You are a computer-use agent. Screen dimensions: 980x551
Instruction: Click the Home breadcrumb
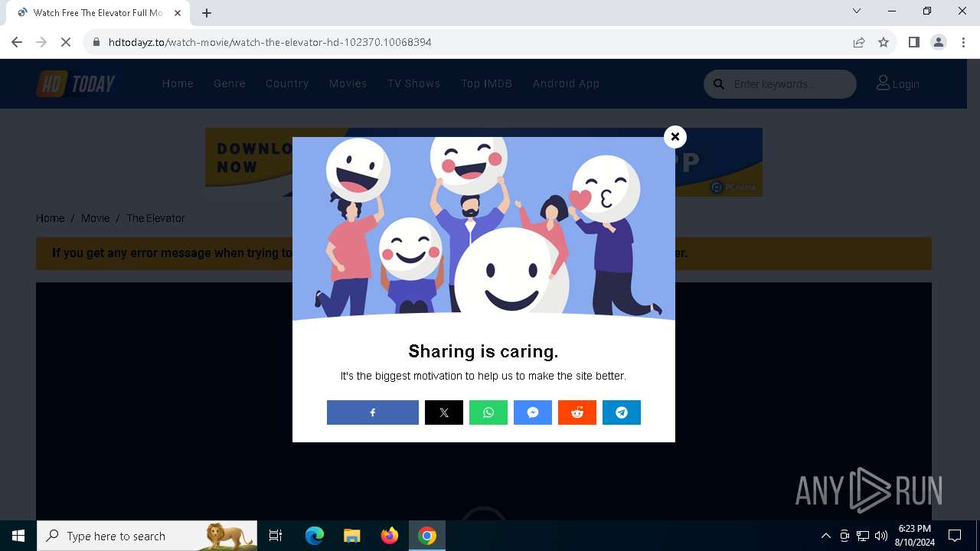click(50, 218)
